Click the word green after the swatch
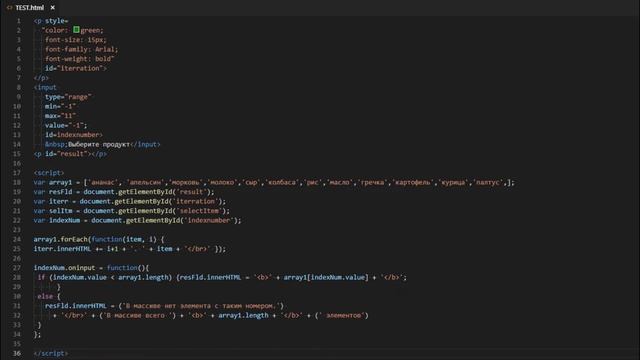This screenshot has height=360, width=640. click(90, 30)
